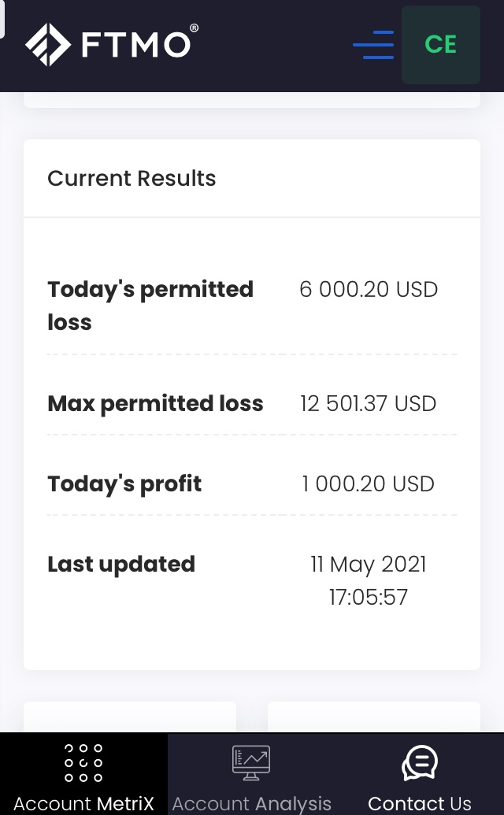Click the 12 501.37 USD value
This screenshot has width=504, height=815.
(x=368, y=404)
